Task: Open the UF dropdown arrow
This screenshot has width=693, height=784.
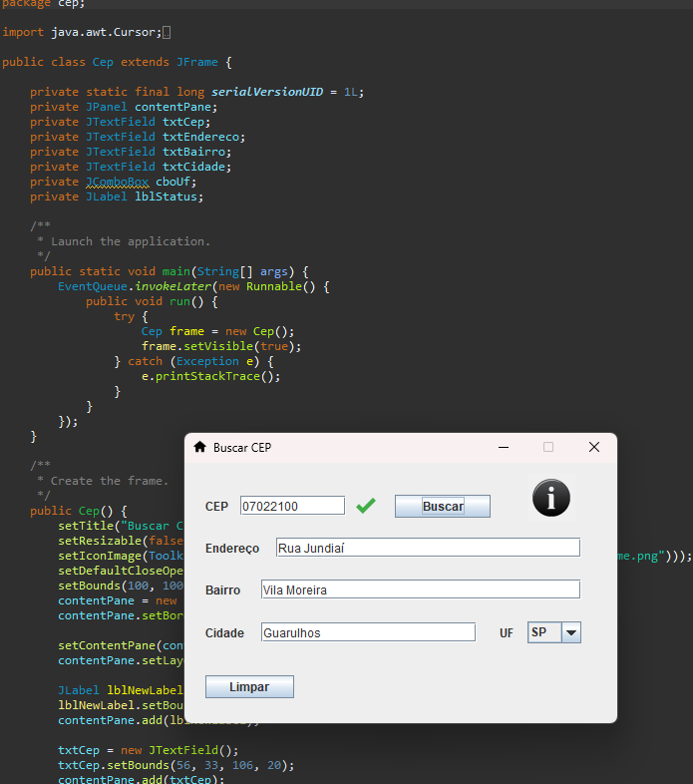Action: [571, 632]
